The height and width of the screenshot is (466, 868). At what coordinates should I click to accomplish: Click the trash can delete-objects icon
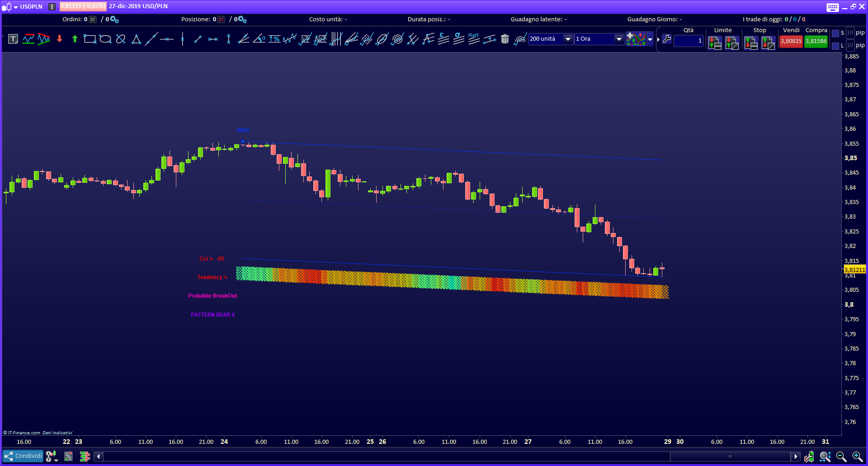click(x=505, y=39)
